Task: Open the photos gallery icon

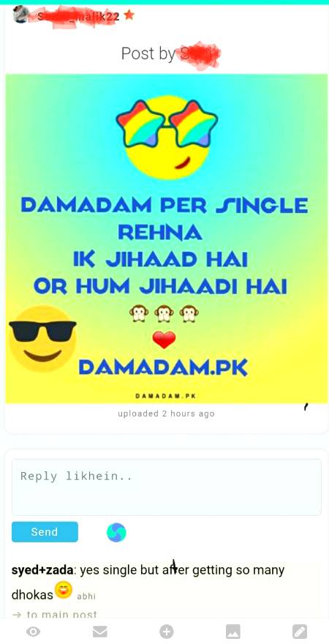Action: 233,632
